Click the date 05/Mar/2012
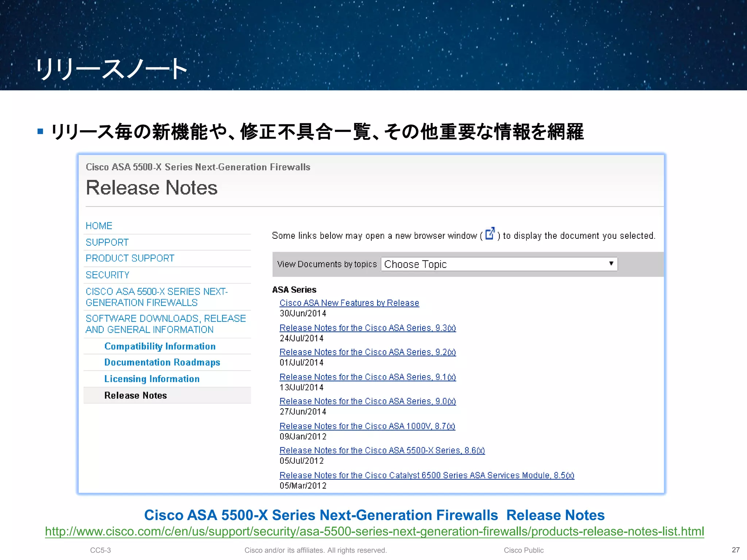This screenshot has width=747, height=560. coord(303,486)
